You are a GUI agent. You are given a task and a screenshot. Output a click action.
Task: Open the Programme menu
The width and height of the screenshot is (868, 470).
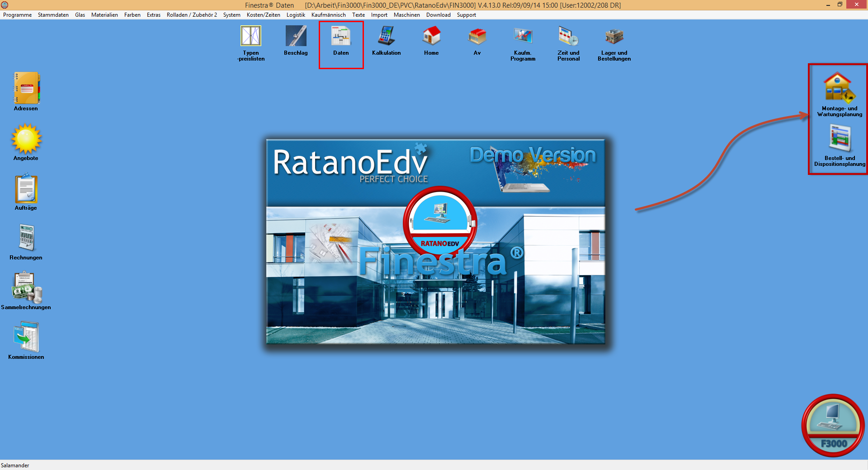17,15
